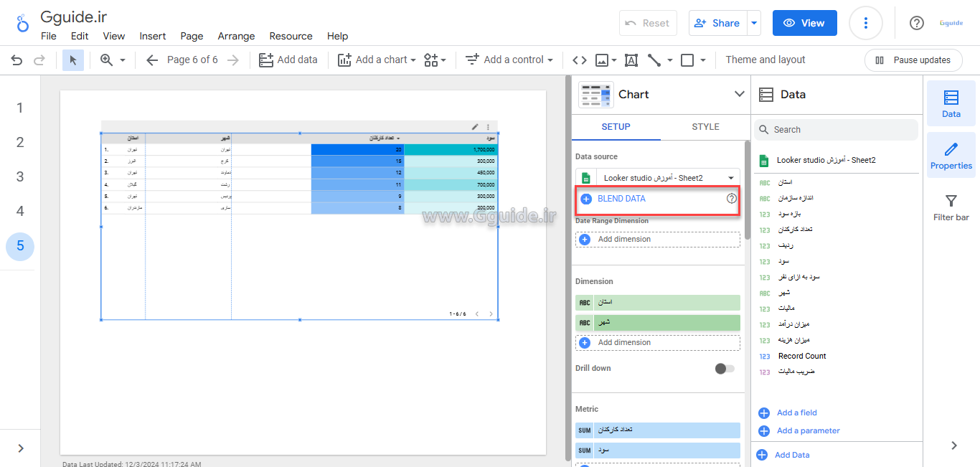Collapse the Chart type chevron

point(740,94)
